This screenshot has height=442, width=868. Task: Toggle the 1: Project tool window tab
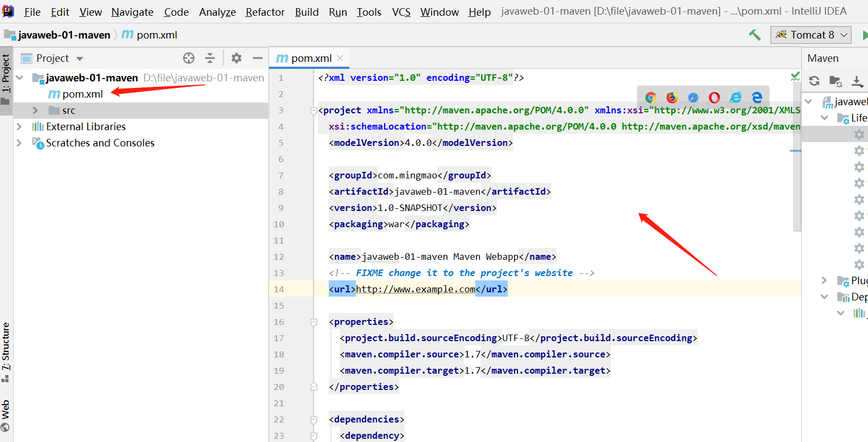(x=6, y=80)
